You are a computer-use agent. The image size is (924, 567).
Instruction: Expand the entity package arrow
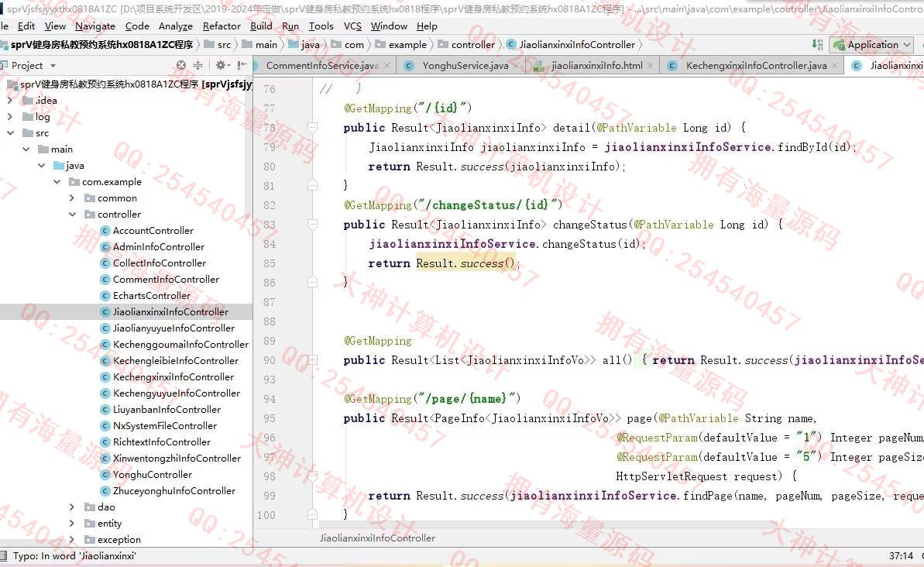pos(72,524)
